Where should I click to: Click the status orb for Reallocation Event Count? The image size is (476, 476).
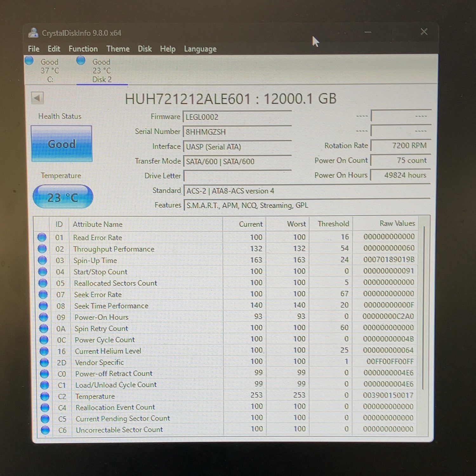click(x=45, y=407)
